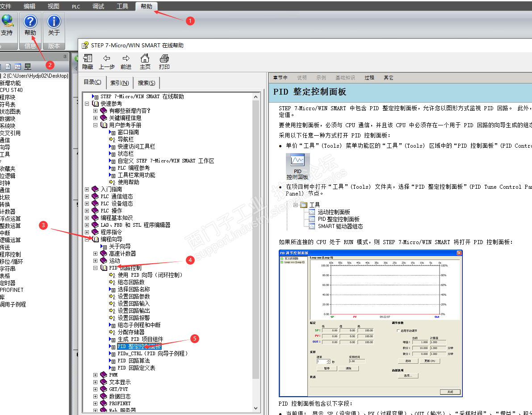Click the open book icon beside 编程向导
Viewport: 532px width, 415px height.
tap(95, 239)
